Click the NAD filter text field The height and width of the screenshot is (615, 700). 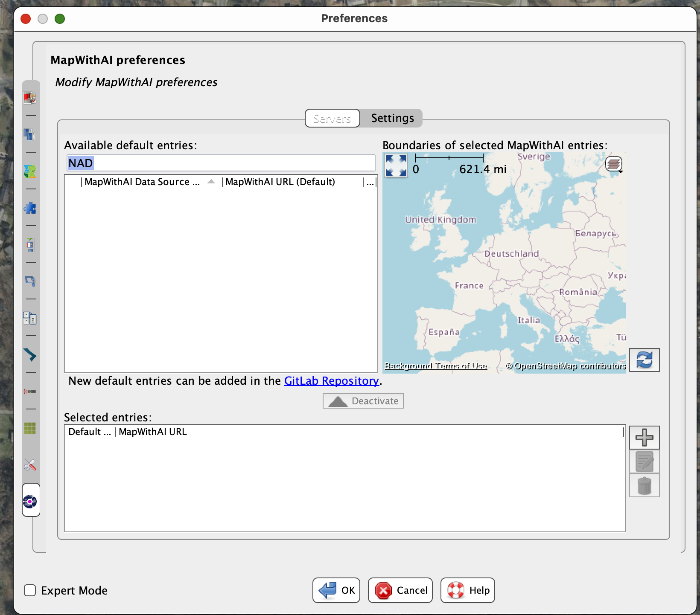[x=221, y=163]
